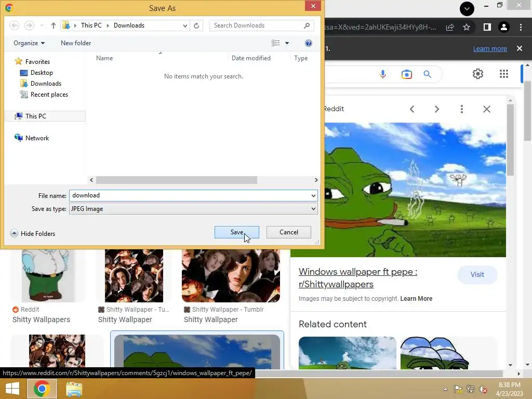
Task: Click the Save button in the dialog
Action: click(236, 232)
